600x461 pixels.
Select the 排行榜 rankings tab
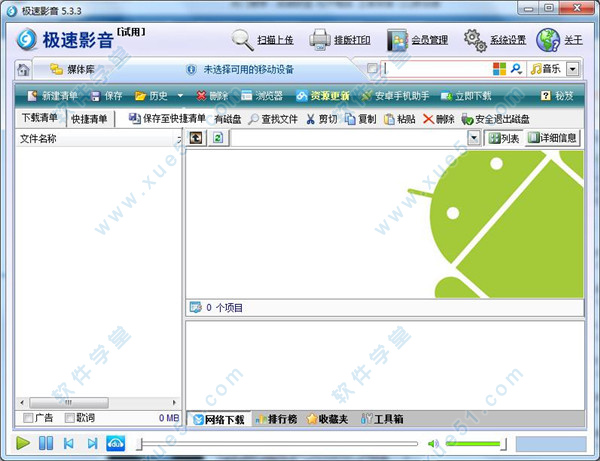(277, 419)
